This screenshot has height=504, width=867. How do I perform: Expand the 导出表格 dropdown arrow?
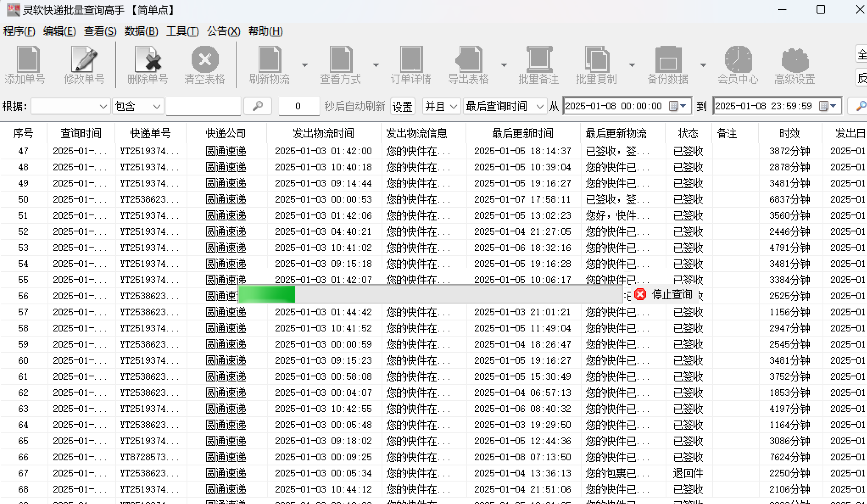coord(504,65)
